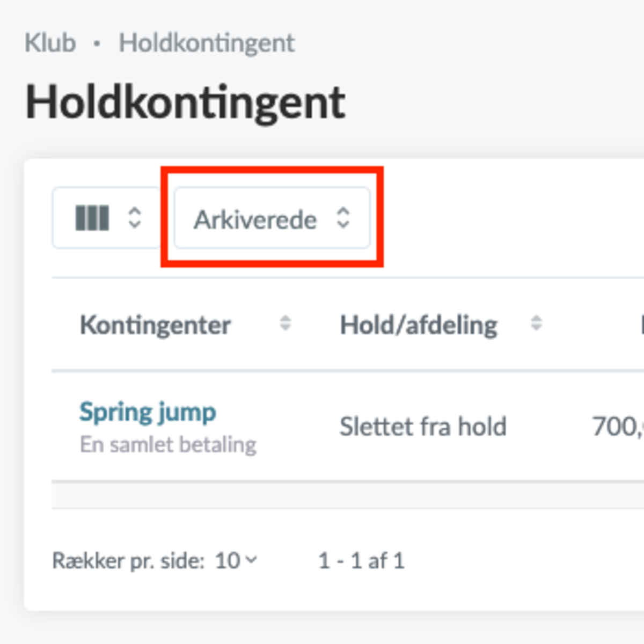644x644 pixels.
Task: Select the Slettet fra hold cell
Action: (423, 427)
